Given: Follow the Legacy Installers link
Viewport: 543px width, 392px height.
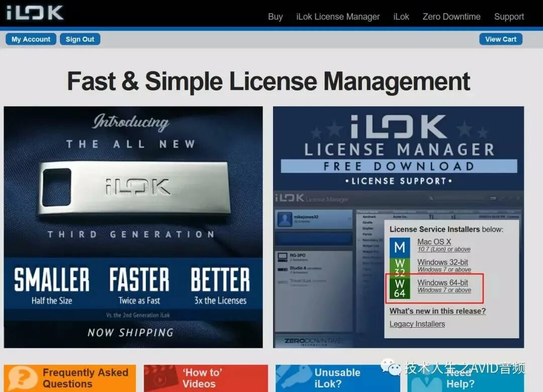Looking at the screenshot, I should tap(417, 324).
